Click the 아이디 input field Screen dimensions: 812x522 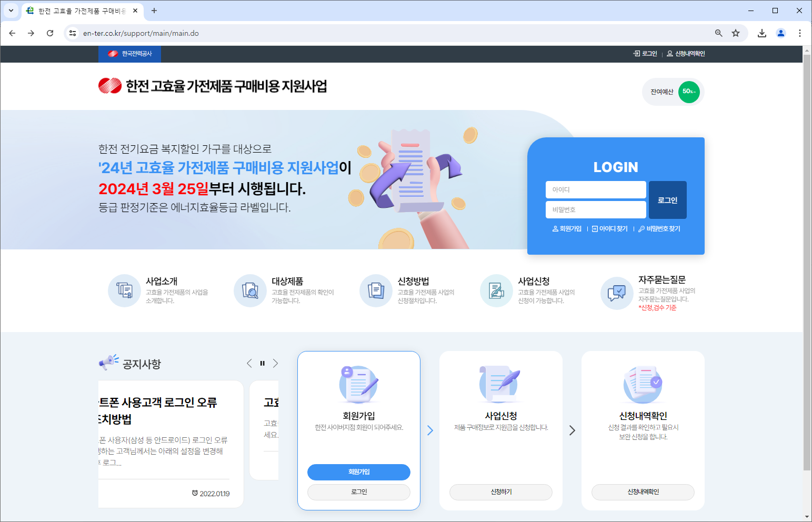(596, 189)
